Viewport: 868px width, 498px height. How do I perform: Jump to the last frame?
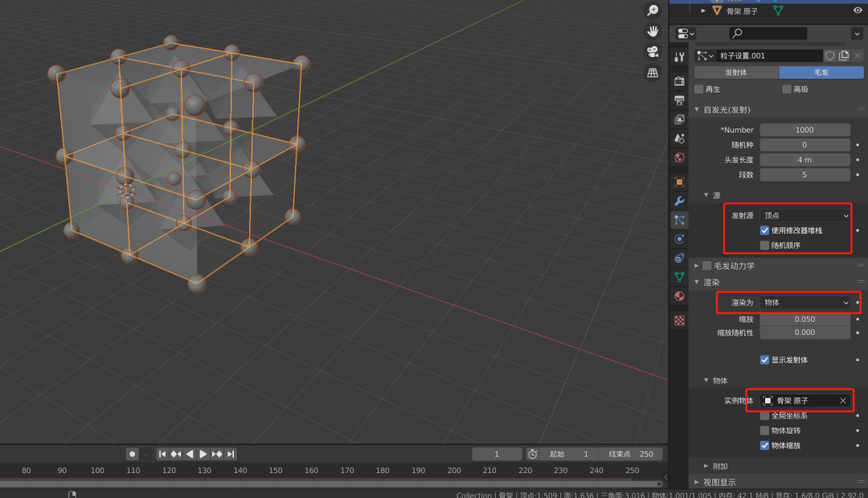[231, 454]
